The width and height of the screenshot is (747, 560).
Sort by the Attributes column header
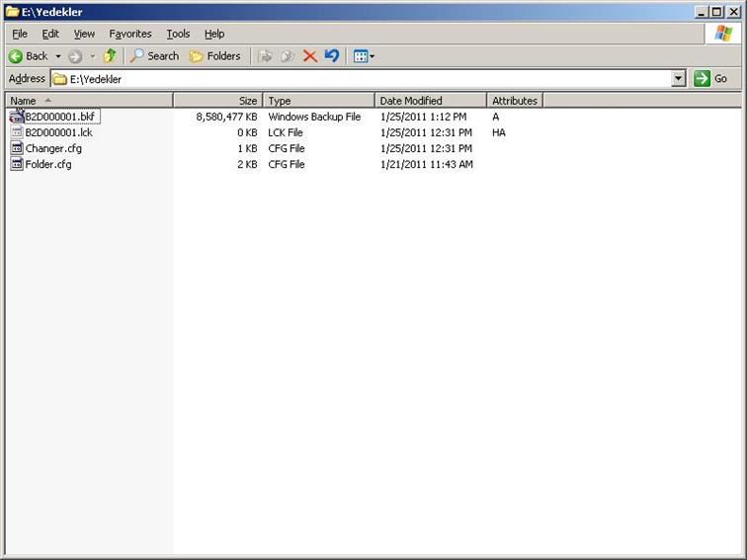click(x=515, y=101)
